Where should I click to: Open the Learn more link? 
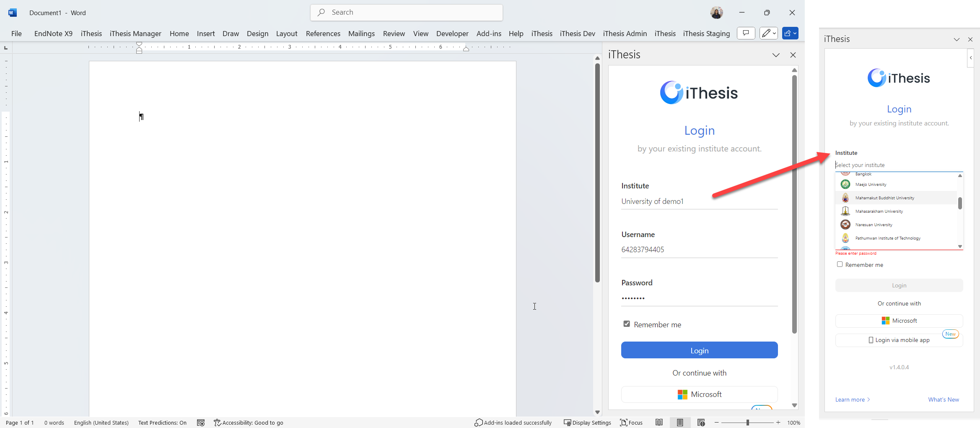tap(853, 400)
